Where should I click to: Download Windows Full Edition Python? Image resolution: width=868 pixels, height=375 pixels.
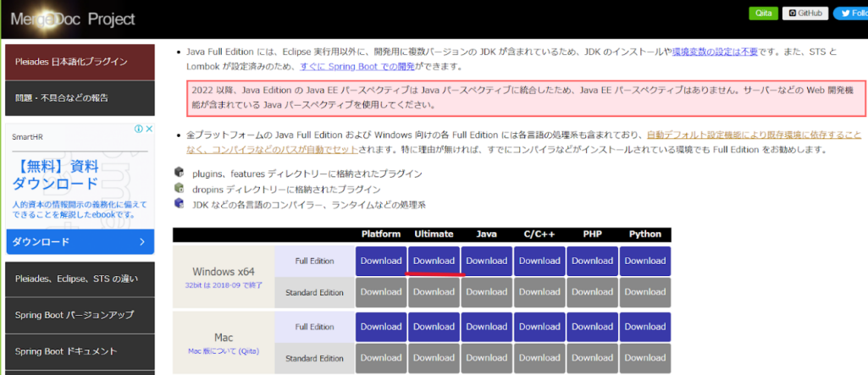(645, 261)
